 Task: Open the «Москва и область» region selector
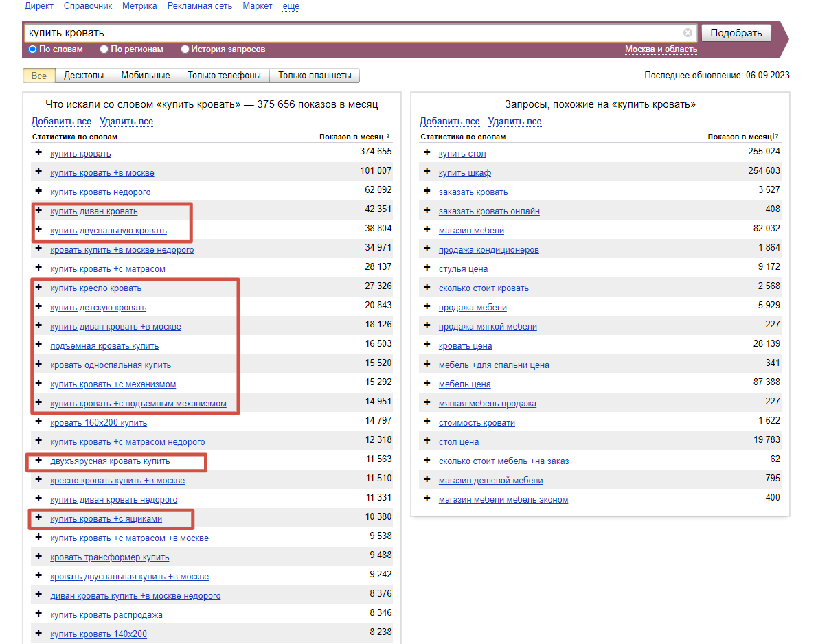(661, 49)
